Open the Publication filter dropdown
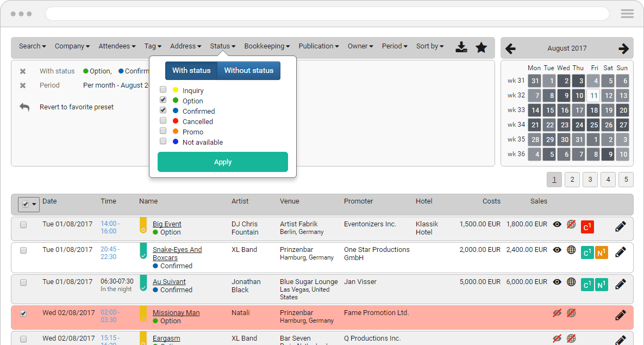The width and height of the screenshot is (644, 345). [x=318, y=46]
